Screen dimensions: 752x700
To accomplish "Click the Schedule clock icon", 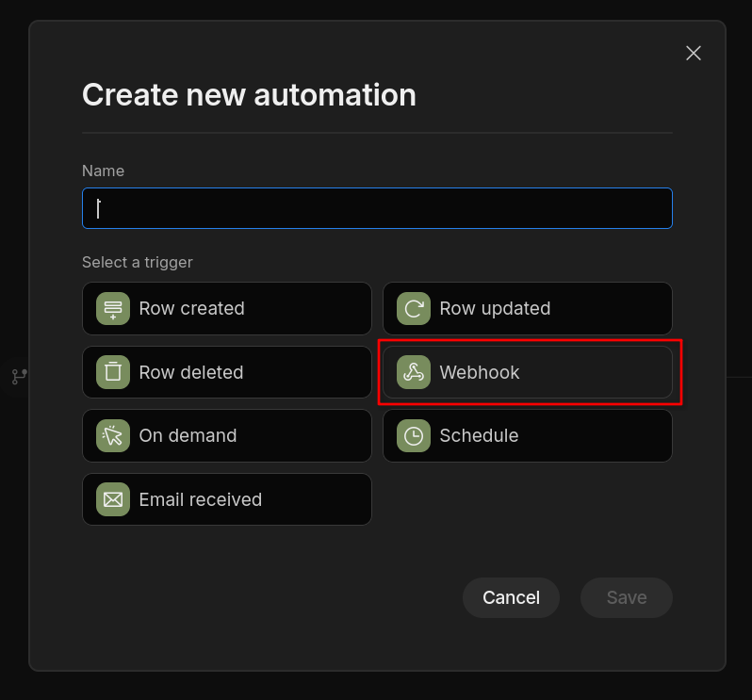I will (x=414, y=436).
